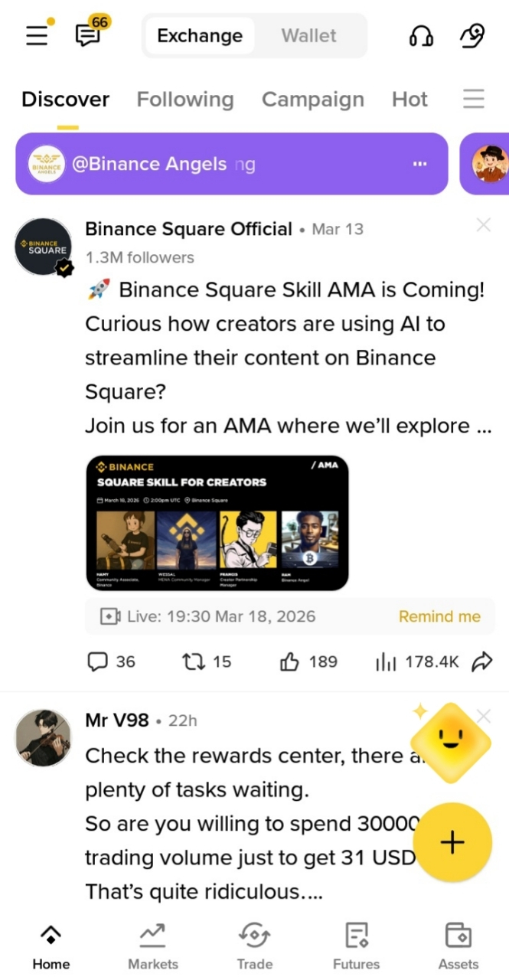Open chat messages with 66 badge
The height and width of the screenshot is (980, 509).
point(88,36)
